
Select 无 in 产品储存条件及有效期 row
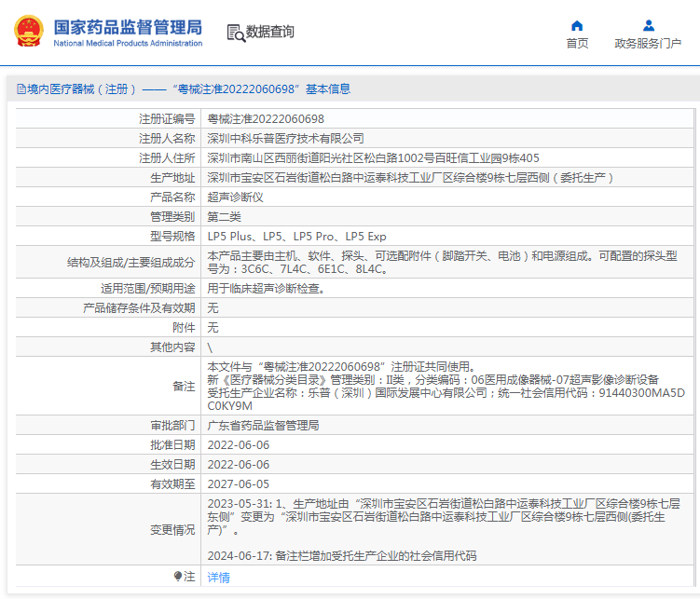point(213,308)
